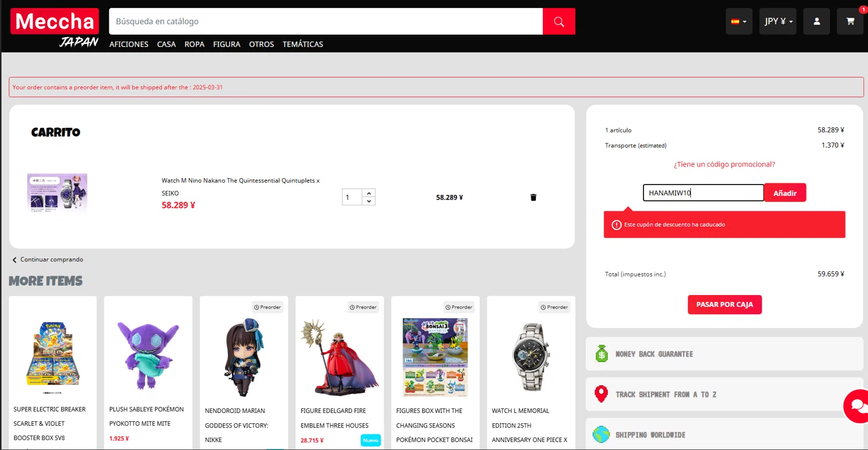This screenshot has width=868, height=450.
Task: Click the total amount 59.659 ¥
Action: [x=830, y=274]
